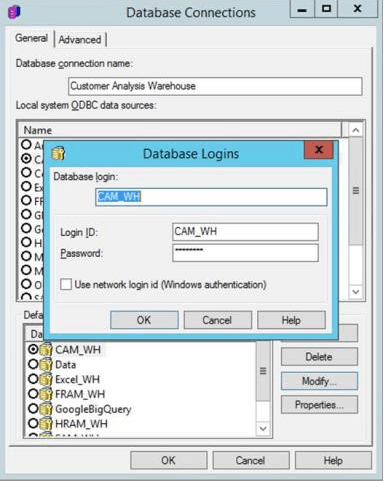385x481 pixels.
Task: Click the Delete login button
Action: pyautogui.click(x=319, y=357)
